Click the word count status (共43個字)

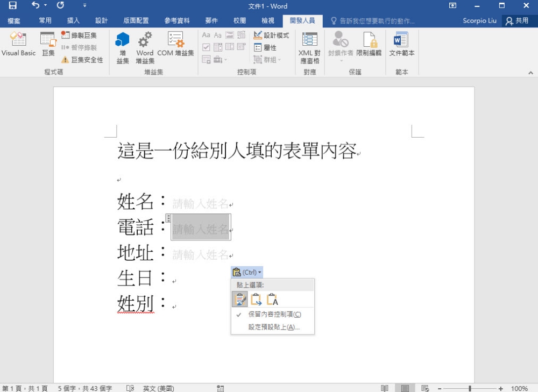(x=85, y=388)
